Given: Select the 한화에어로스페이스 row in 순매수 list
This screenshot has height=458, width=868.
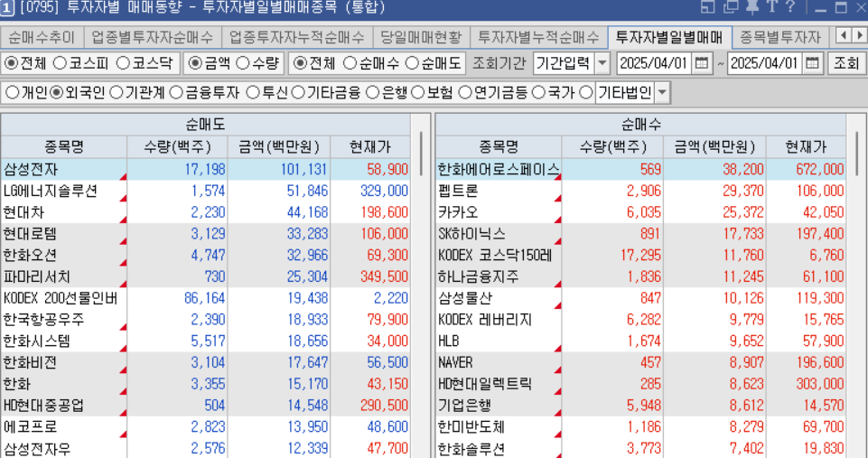Looking at the screenshot, I should click(x=641, y=170).
